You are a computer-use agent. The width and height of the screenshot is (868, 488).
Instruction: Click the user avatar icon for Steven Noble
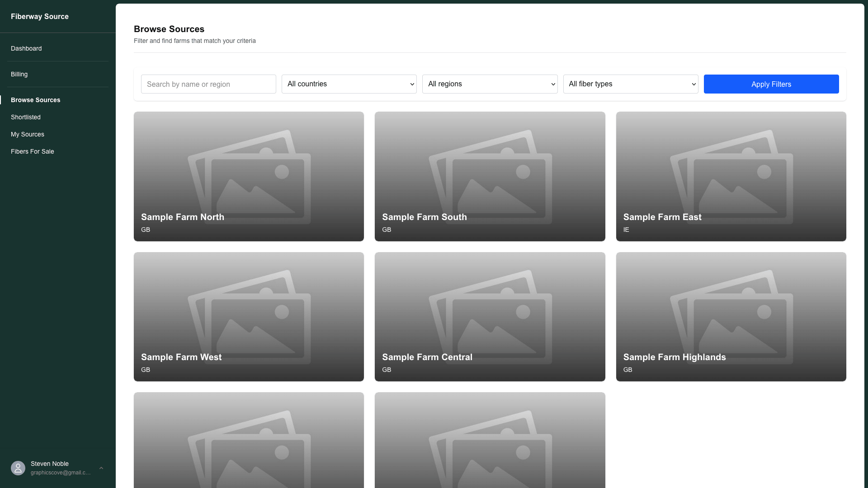[18, 468]
